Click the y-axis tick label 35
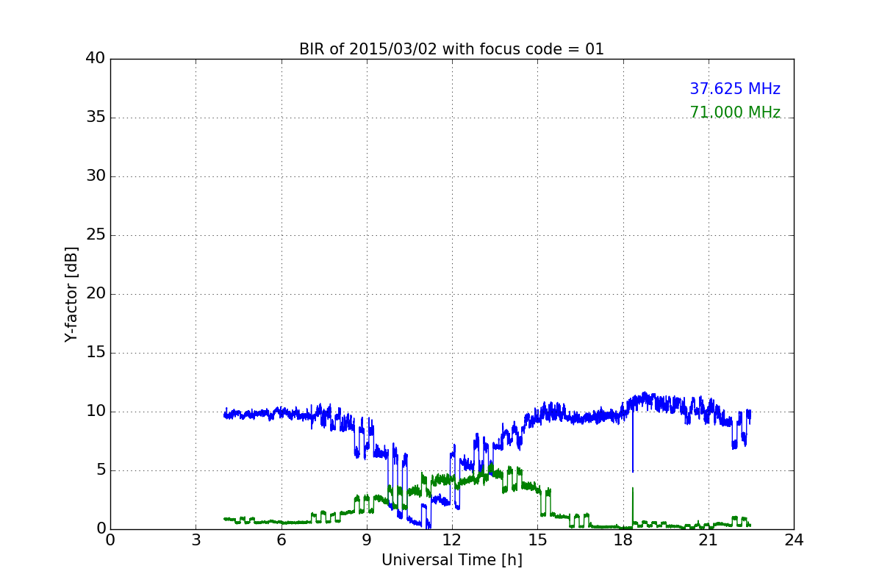Screen dimensions: 882x588 click(95, 118)
